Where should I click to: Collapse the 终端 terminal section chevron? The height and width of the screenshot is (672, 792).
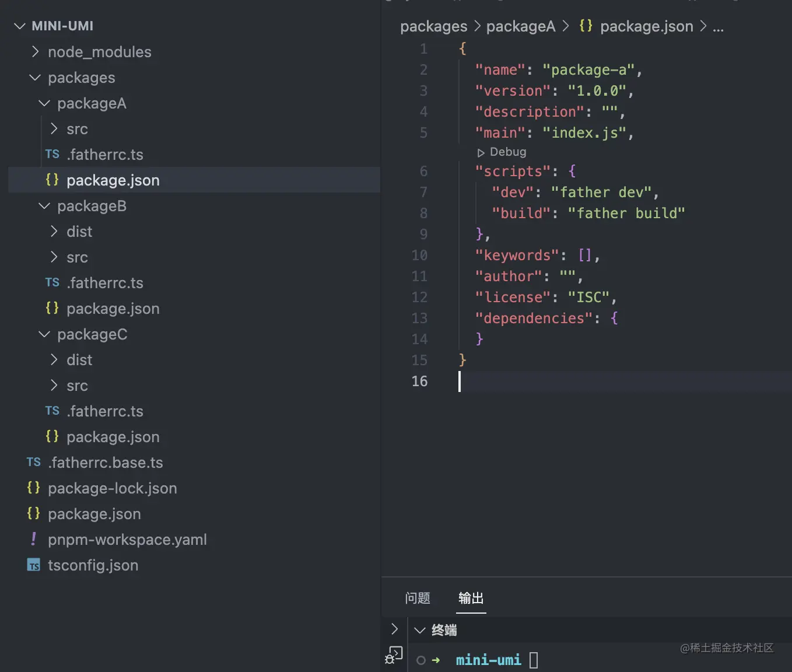pyautogui.click(x=419, y=631)
